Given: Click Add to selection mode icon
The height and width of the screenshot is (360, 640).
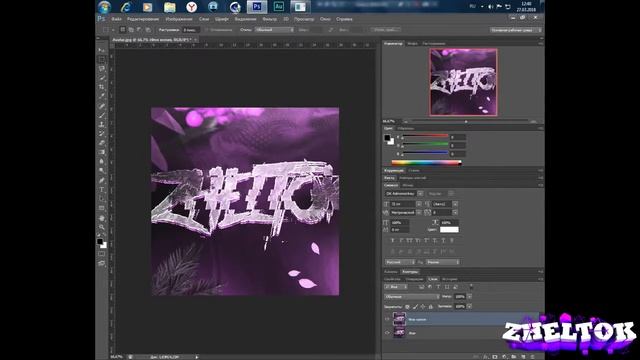Looking at the screenshot, I should 131,30.
